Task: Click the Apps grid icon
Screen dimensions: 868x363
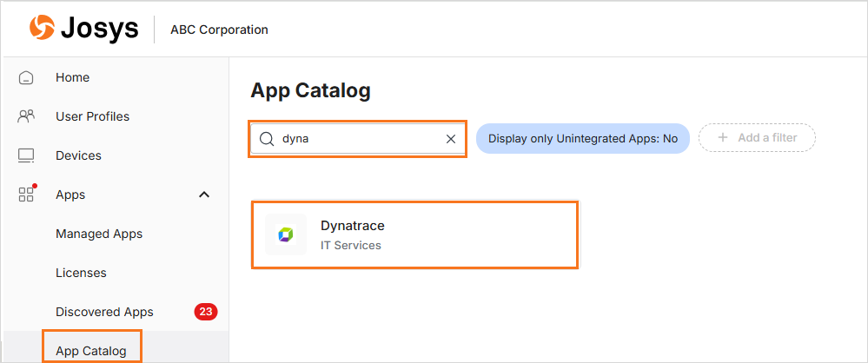Action: coord(26,195)
